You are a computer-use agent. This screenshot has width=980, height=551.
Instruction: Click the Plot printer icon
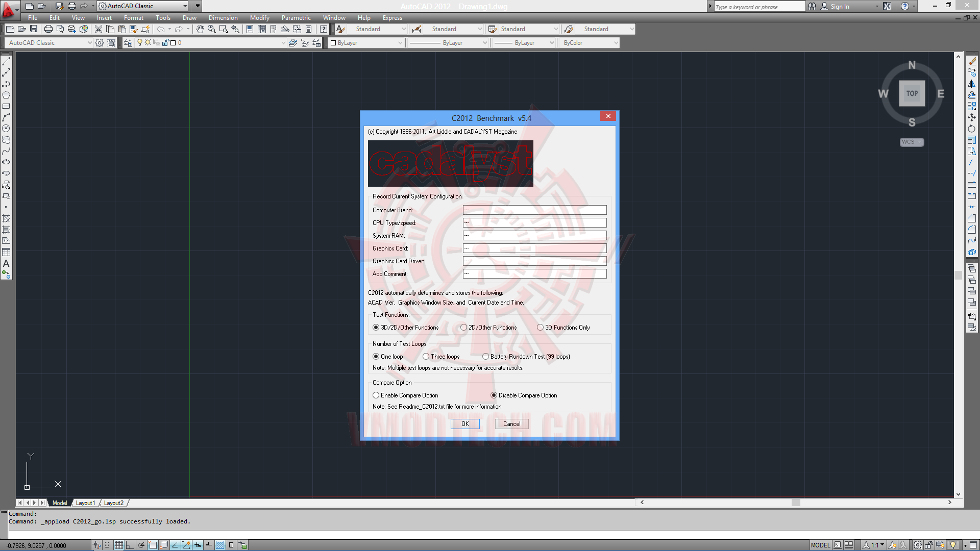tap(48, 29)
